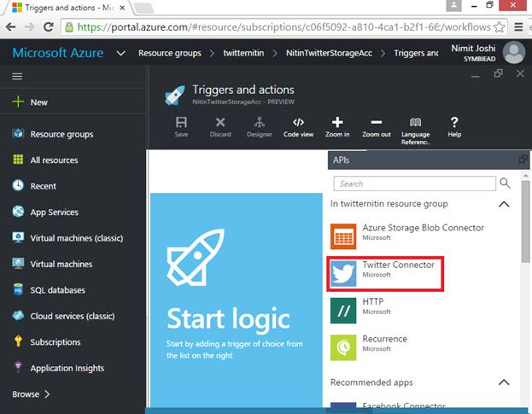Bookmark the page with the star icon
The image size is (532, 414).
499,27
